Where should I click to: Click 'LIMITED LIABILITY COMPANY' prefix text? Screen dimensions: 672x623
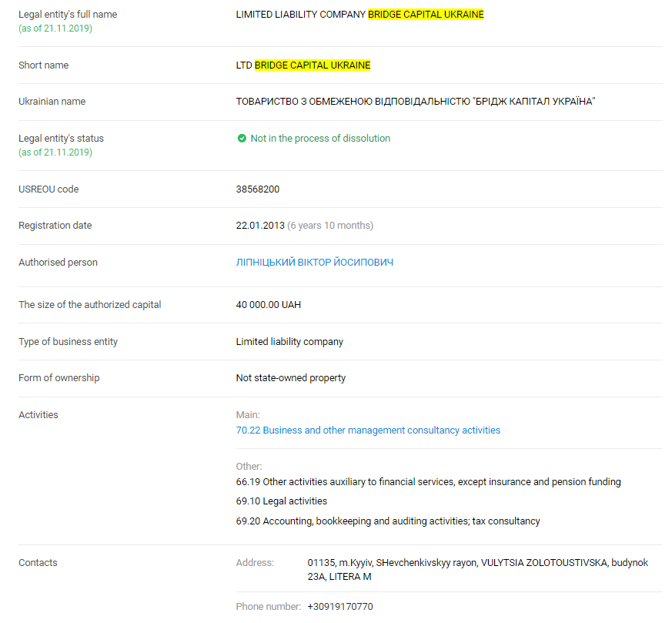[x=300, y=14]
